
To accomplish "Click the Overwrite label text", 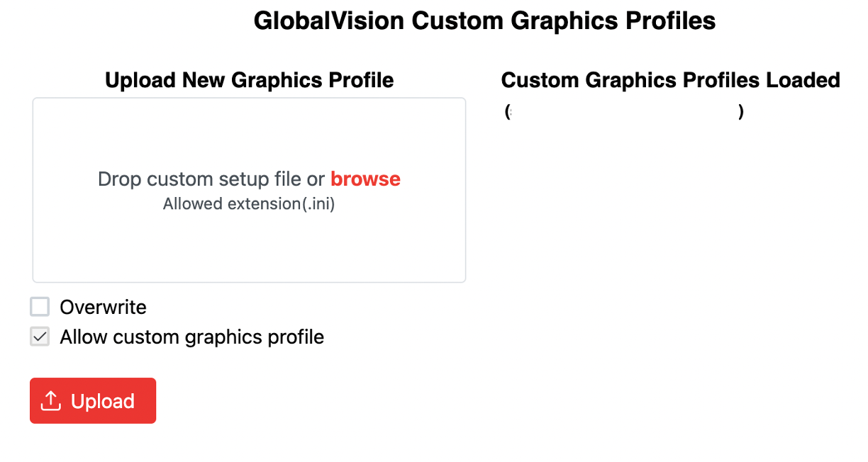I will click(103, 308).
